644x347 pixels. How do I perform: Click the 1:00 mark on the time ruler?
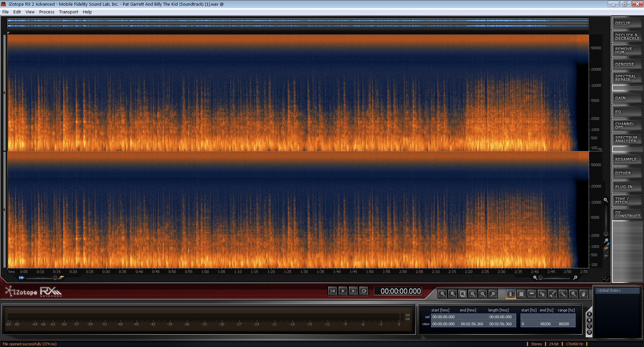[205, 272]
